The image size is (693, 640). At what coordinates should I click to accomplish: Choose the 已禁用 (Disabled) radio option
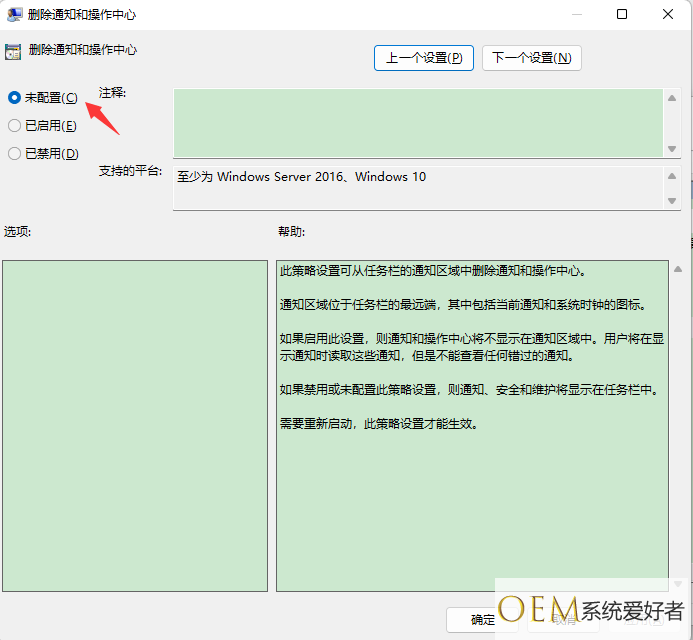(x=14, y=153)
